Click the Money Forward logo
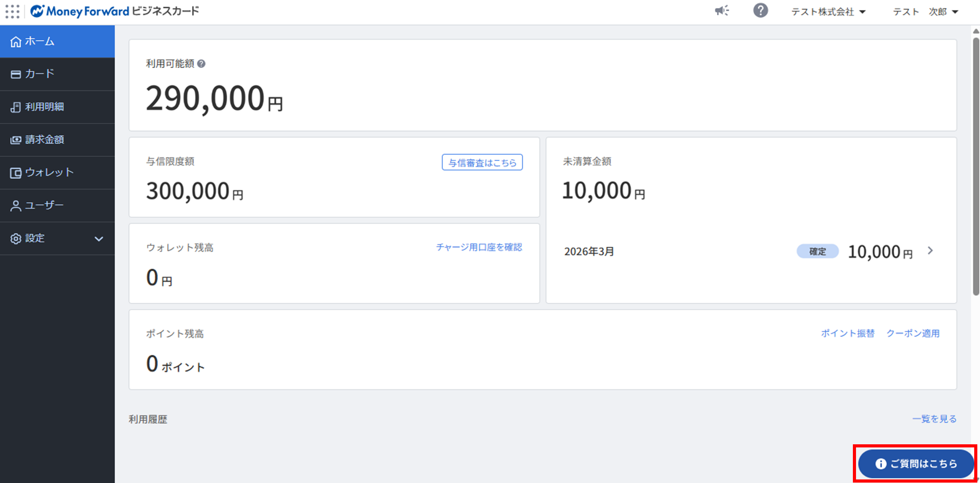The height and width of the screenshot is (483, 980). point(80,11)
